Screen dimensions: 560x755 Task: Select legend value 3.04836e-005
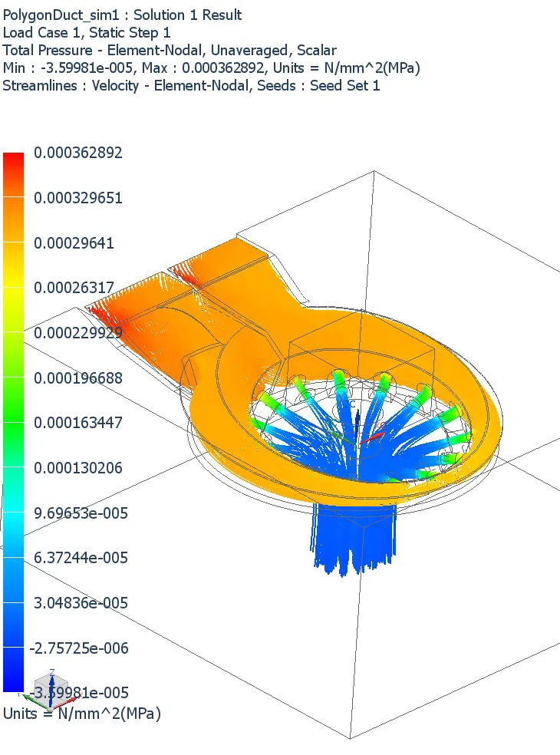click(81, 603)
